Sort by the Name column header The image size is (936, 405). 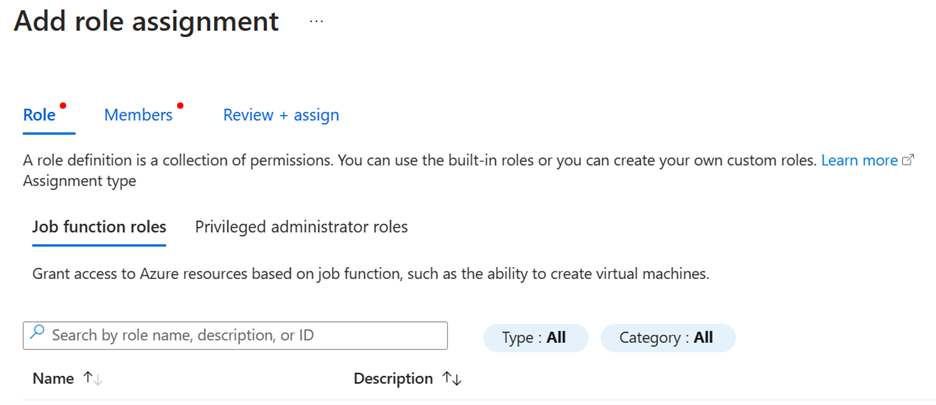click(53, 379)
